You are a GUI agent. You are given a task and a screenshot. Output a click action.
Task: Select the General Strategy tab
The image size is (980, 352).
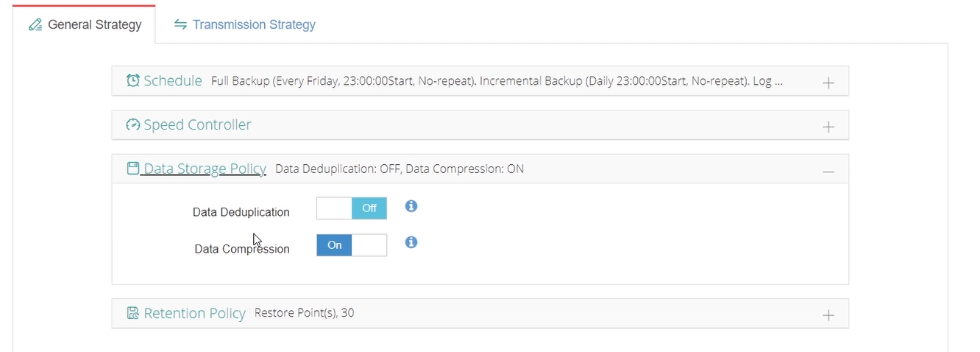pos(84,24)
